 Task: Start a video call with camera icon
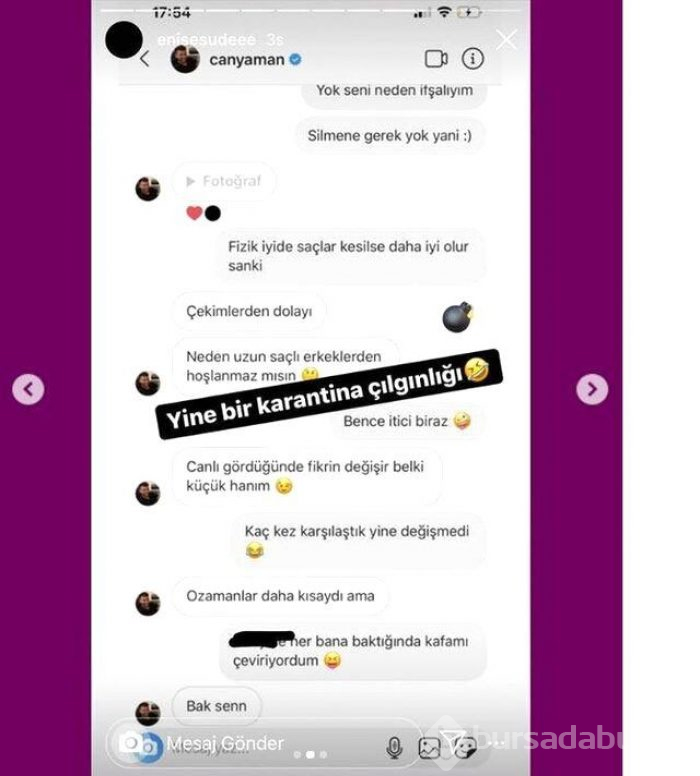click(x=436, y=59)
